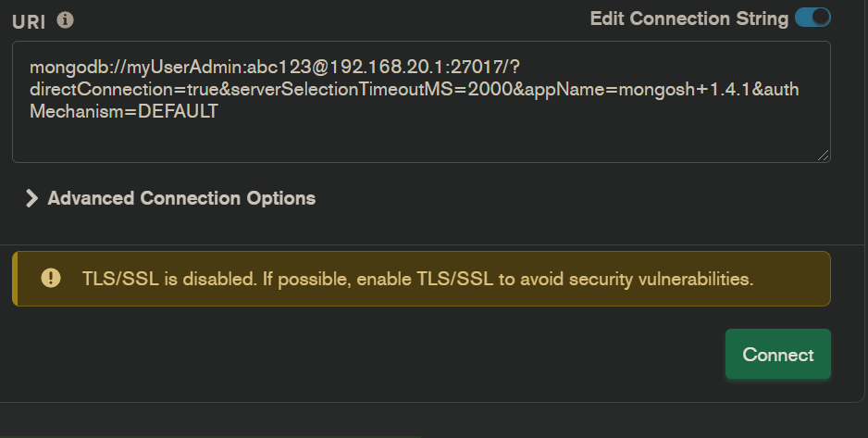Click the URI field label

(29, 21)
